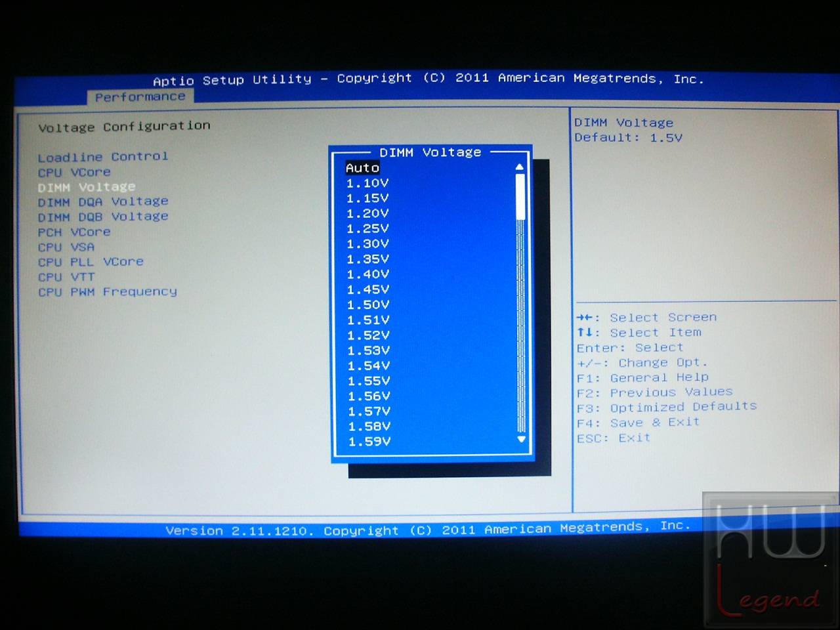This screenshot has width=840, height=630.
Task: Click the DIMM Voltage popup title
Action: tap(430, 152)
